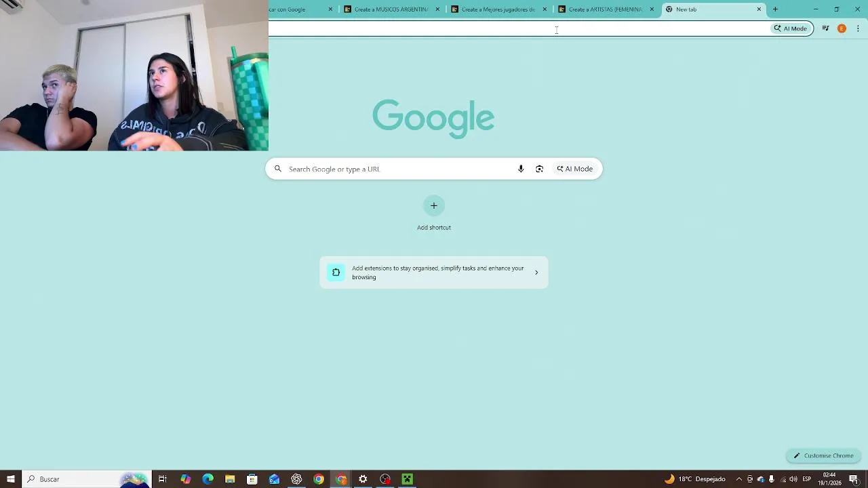
Task: Click the microphone icon in system tray
Action: [x=771, y=479]
